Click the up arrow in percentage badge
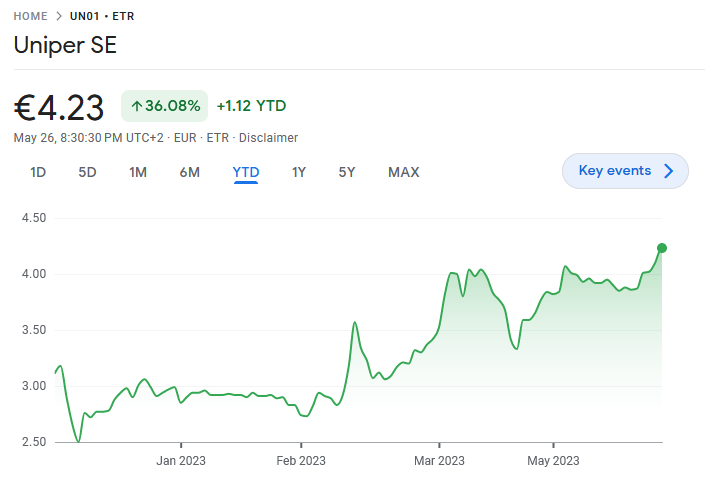The height and width of the screenshot is (480, 705). pyautogui.click(x=137, y=106)
